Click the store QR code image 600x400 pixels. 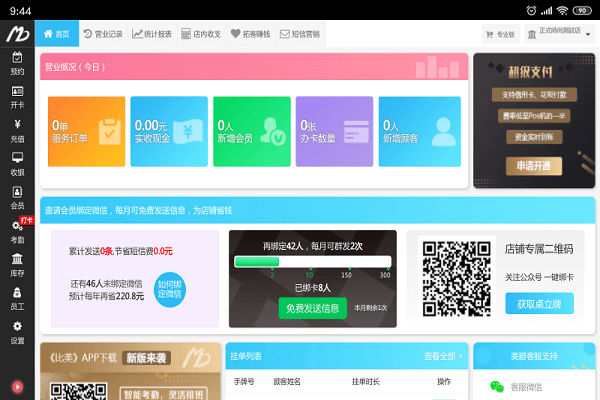[x=453, y=274]
